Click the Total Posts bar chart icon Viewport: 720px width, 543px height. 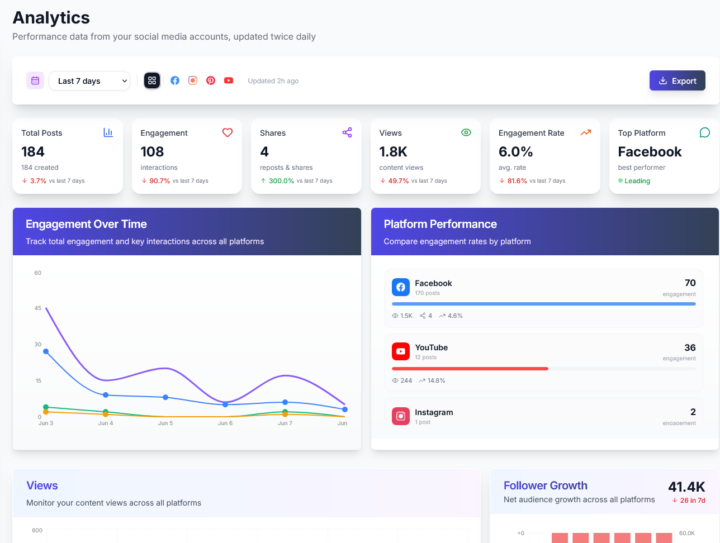[108, 133]
